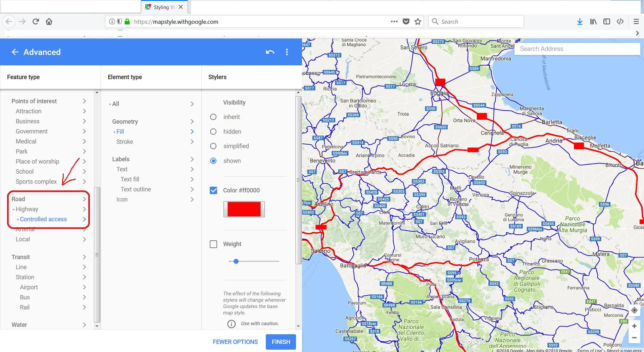This screenshot has width=644, height=352.
Task: Open the site information icon in address bar
Action: 112,22
